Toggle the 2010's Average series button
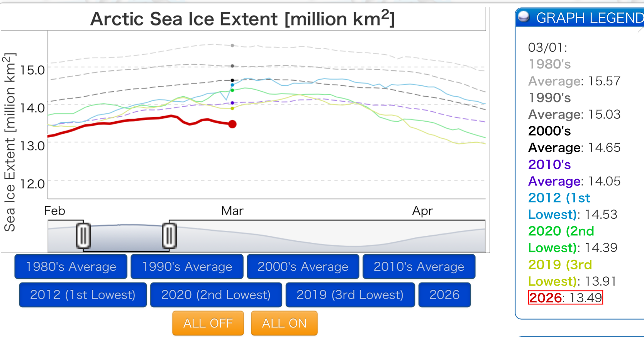 coord(419,267)
